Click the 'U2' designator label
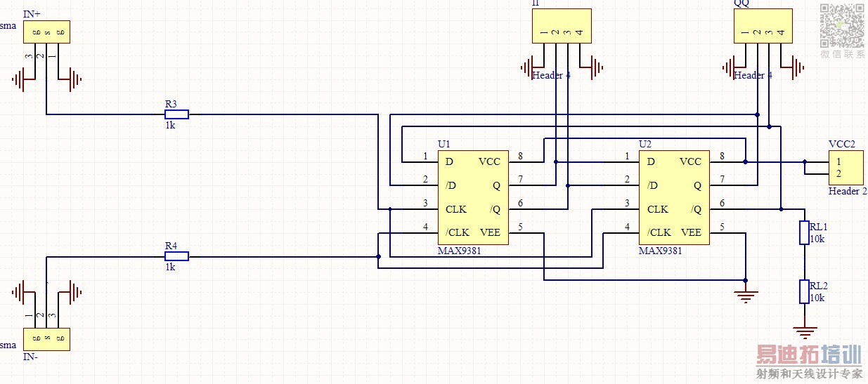Screen dimensions: 868x384 tap(645, 144)
